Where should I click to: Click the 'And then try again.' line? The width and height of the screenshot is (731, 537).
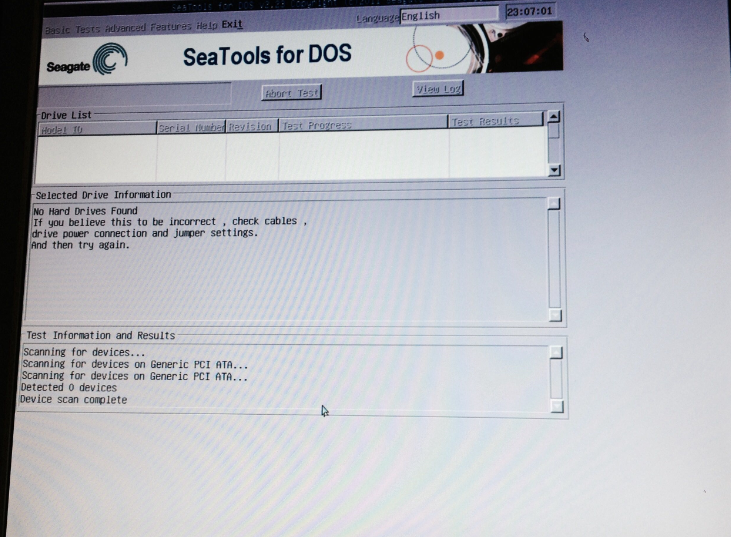[80, 245]
